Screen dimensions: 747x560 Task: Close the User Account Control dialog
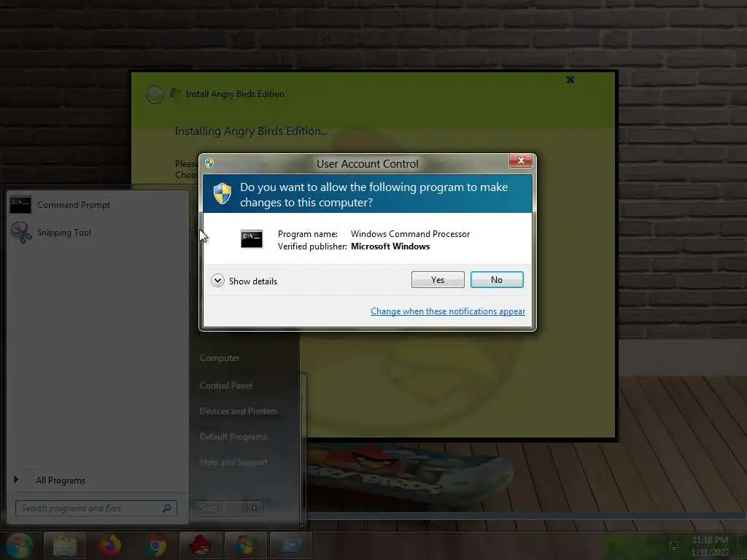click(x=521, y=160)
